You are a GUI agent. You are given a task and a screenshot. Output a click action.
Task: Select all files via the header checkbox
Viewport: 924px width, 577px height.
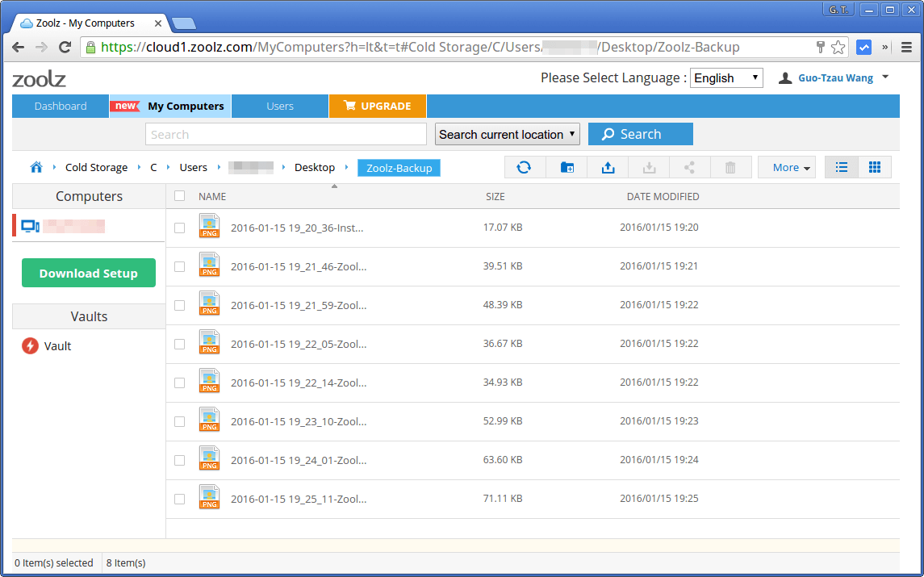[178, 195]
